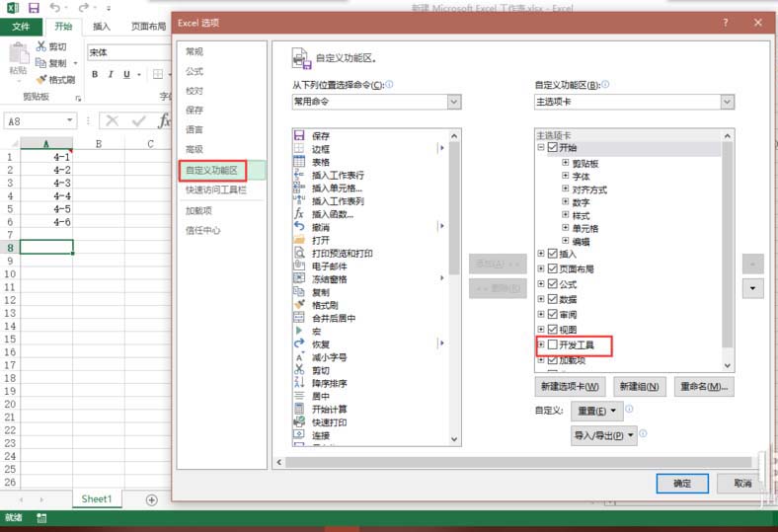Click the move down arrow button
Viewport: 778px width, 532px height.
click(752, 288)
